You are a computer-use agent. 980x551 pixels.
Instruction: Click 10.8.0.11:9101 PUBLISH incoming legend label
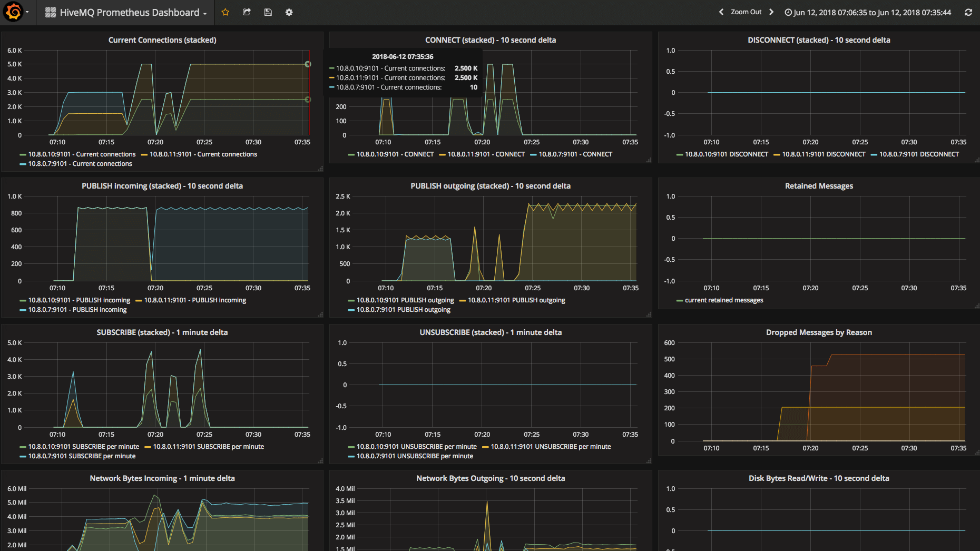coord(195,300)
